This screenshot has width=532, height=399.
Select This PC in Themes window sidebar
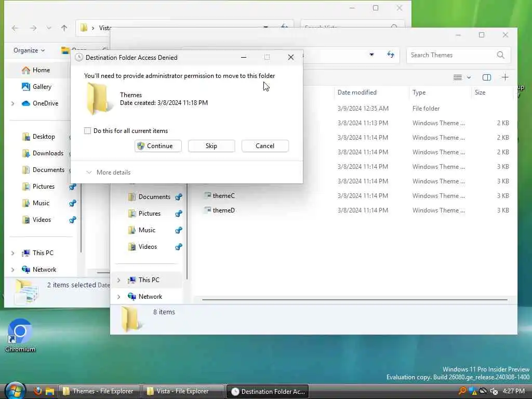click(148, 280)
